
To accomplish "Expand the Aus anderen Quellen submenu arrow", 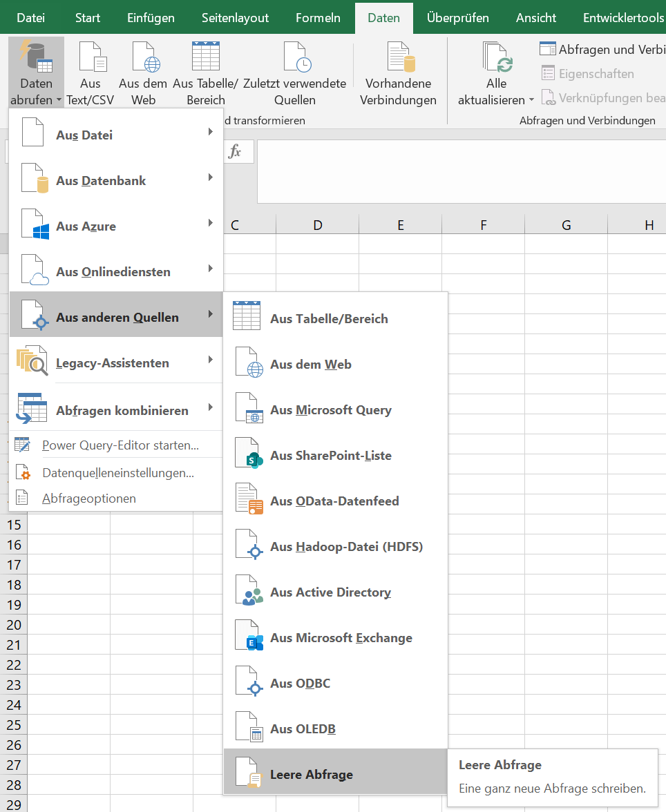I will pyautogui.click(x=211, y=313).
